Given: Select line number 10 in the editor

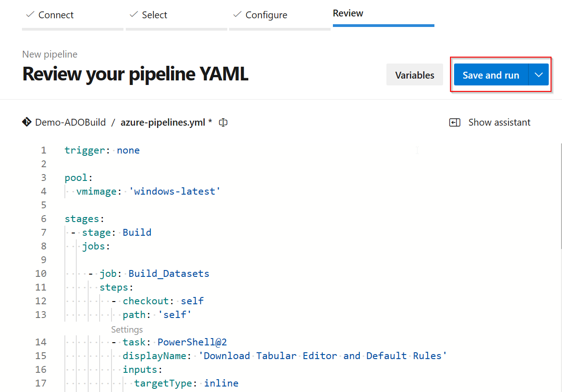Looking at the screenshot, I should coord(41,273).
